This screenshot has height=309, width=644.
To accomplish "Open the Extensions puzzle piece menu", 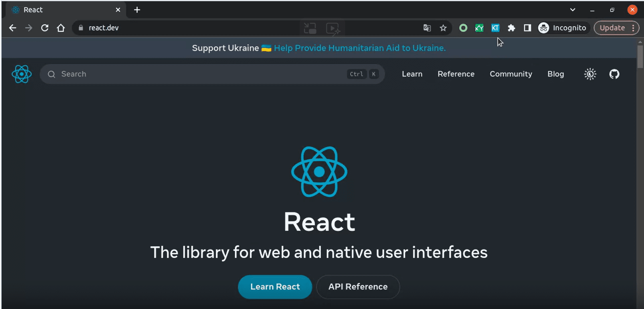I will click(511, 28).
